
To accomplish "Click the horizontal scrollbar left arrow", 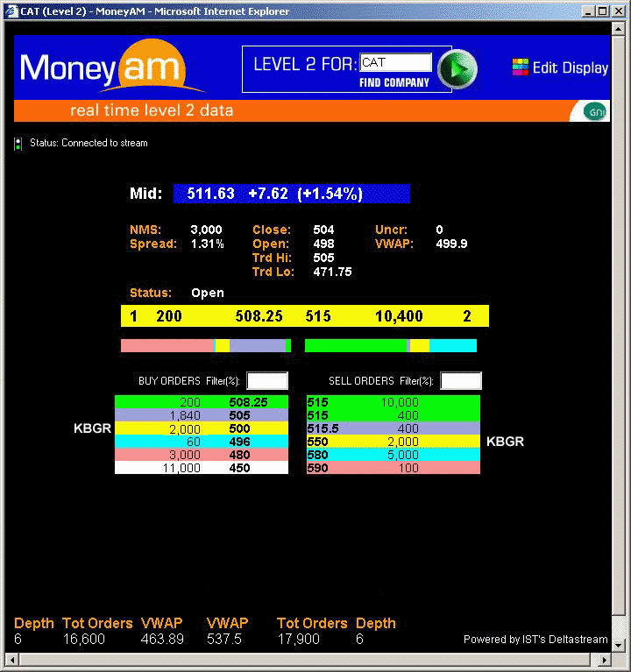I will click(x=12, y=657).
